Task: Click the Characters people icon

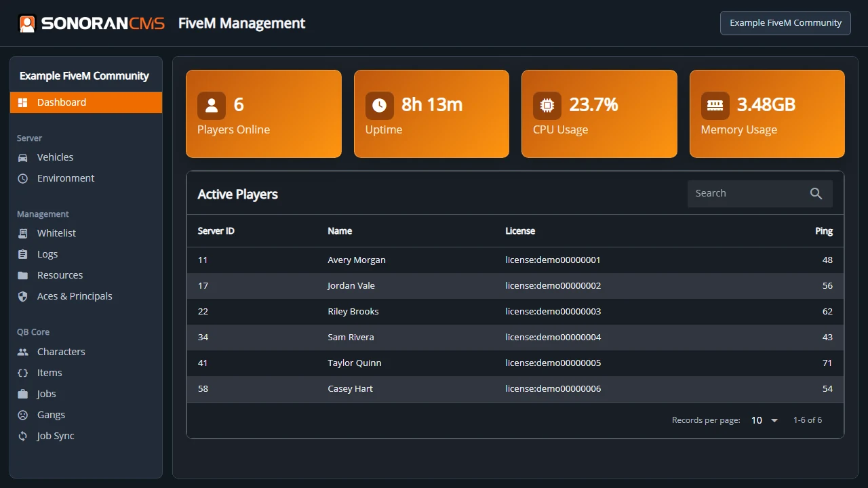Action: click(23, 352)
